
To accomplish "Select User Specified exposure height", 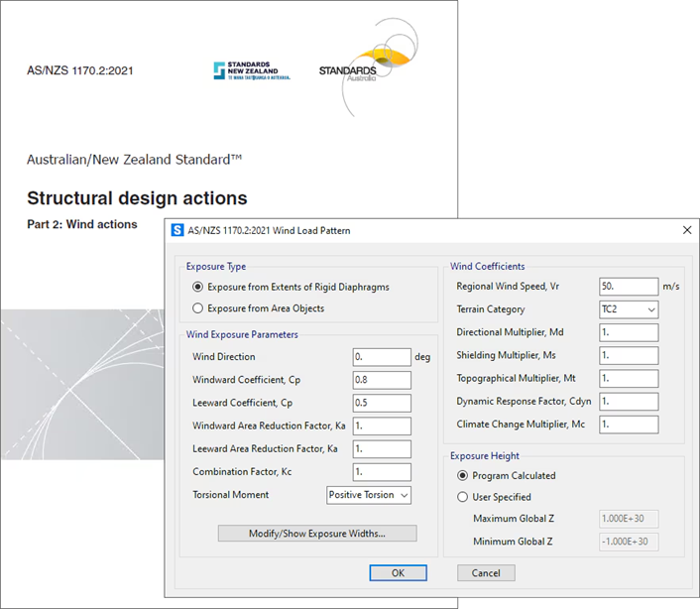I will [462, 497].
